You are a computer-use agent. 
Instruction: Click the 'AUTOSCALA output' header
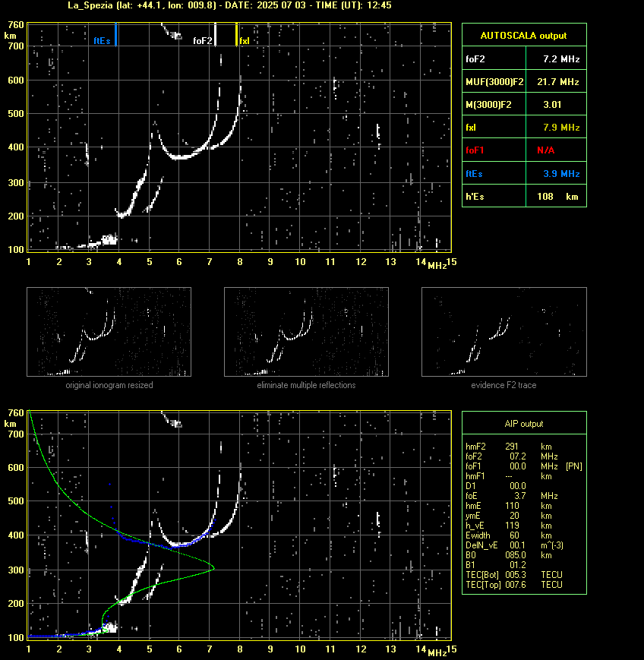[x=523, y=36]
